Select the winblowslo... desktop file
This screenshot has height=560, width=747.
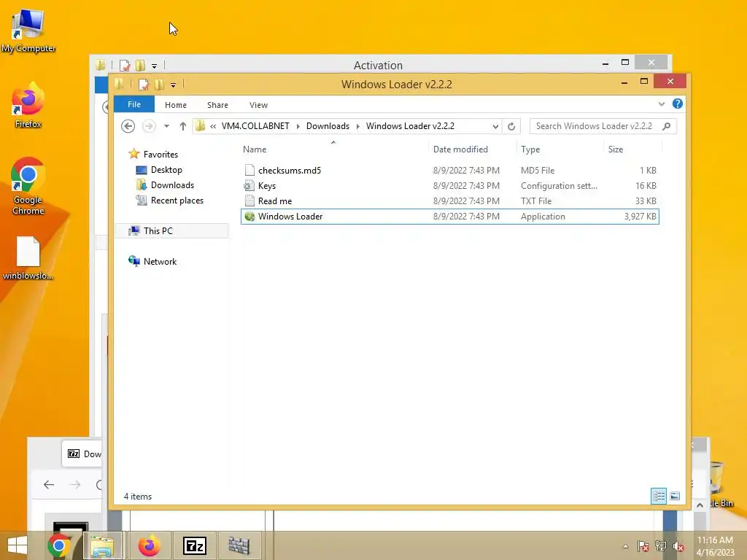28,257
